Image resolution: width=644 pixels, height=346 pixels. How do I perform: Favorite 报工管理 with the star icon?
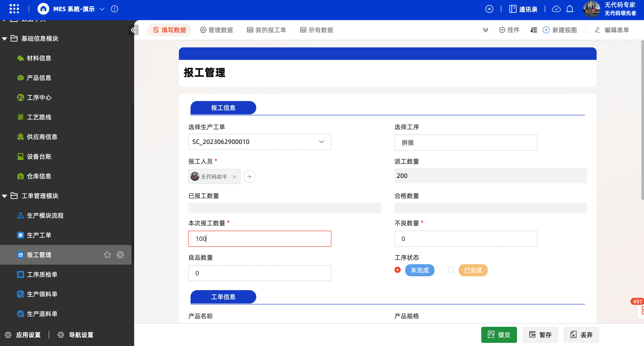pos(107,255)
